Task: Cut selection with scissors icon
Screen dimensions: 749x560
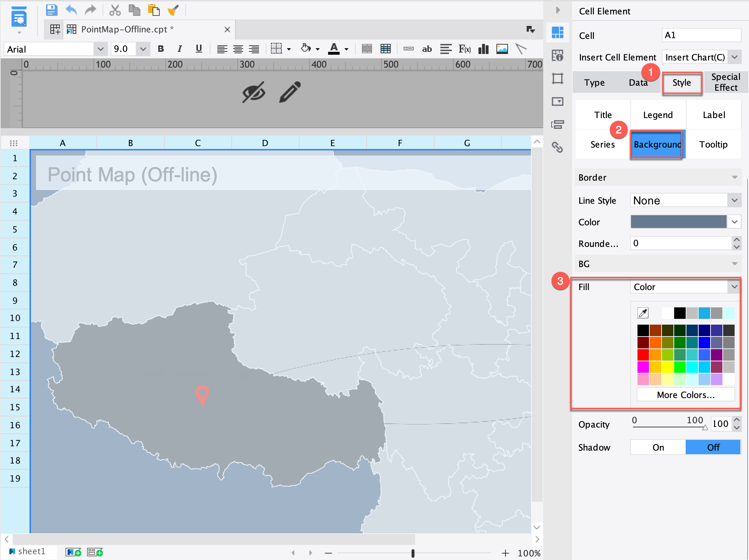Action: pyautogui.click(x=115, y=10)
